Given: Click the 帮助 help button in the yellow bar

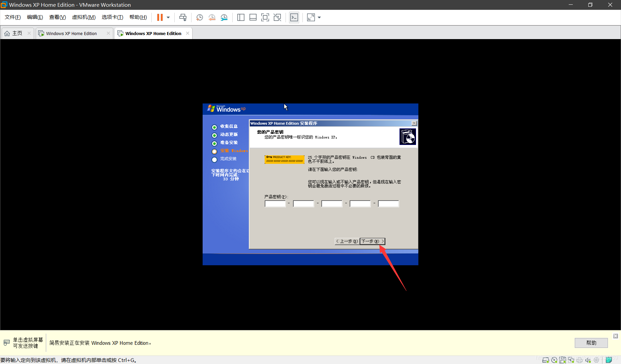Looking at the screenshot, I should (x=591, y=343).
